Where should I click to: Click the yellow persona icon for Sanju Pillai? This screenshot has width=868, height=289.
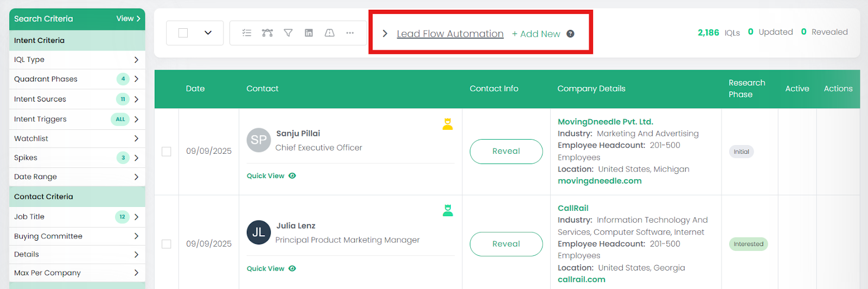pyautogui.click(x=448, y=124)
